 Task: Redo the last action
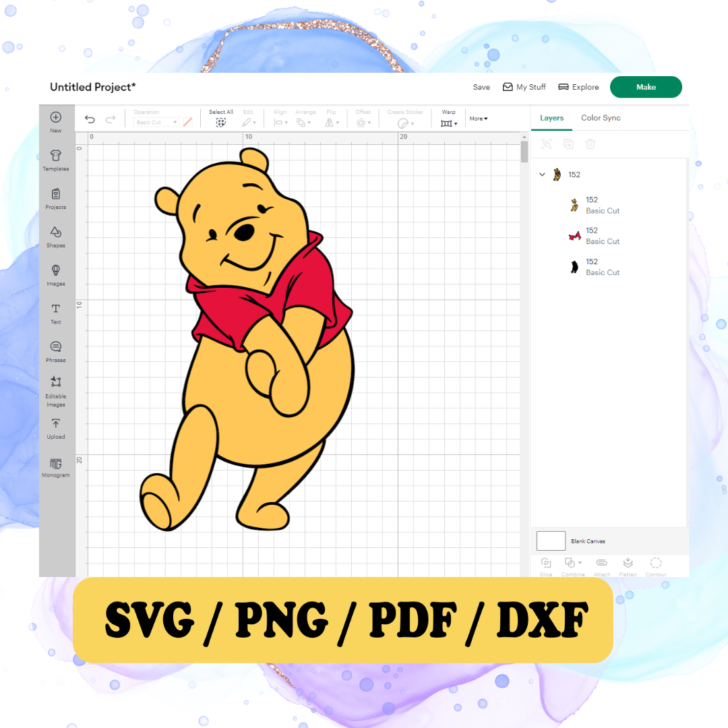111,120
